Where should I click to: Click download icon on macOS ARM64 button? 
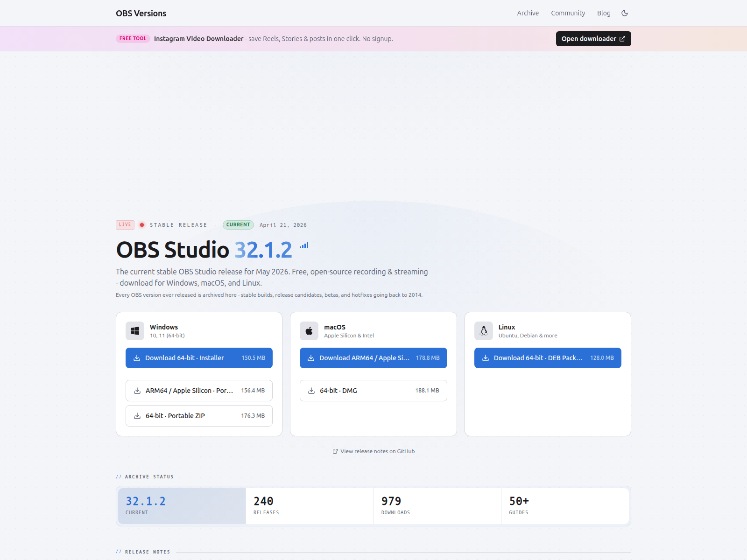tap(311, 358)
